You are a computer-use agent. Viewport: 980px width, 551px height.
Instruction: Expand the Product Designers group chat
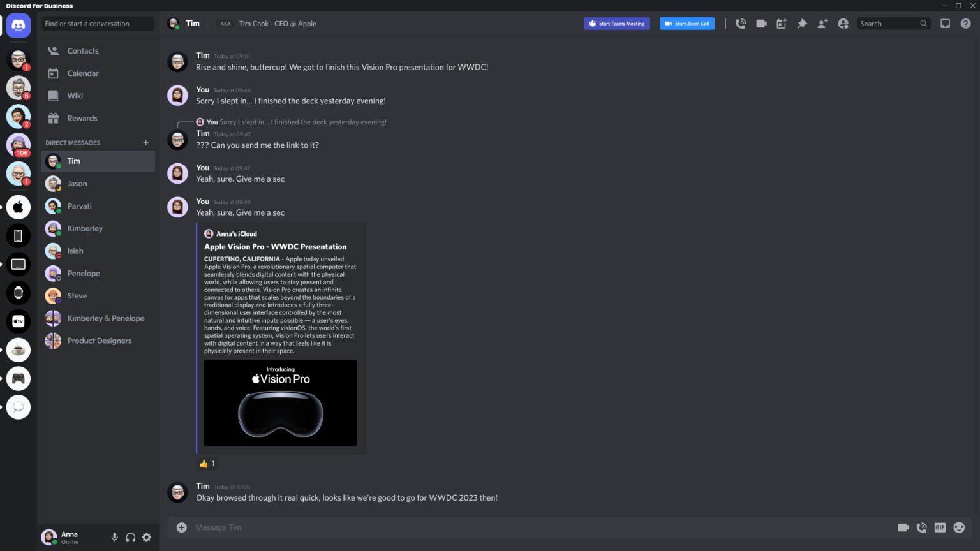(x=99, y=340)
